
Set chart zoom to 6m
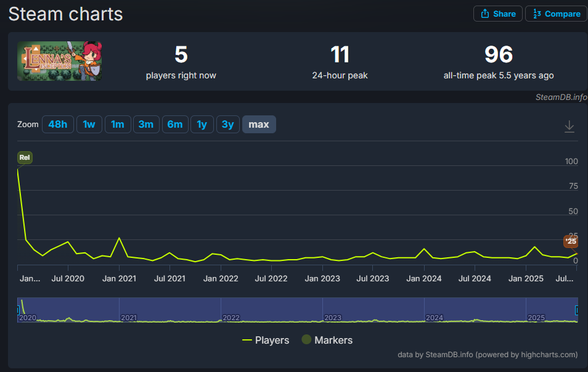175,124
